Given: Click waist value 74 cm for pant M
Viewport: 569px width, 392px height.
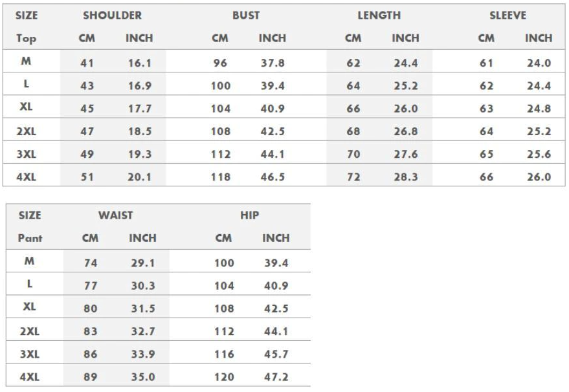Looking at the screenshot, I should pos(91,263).
